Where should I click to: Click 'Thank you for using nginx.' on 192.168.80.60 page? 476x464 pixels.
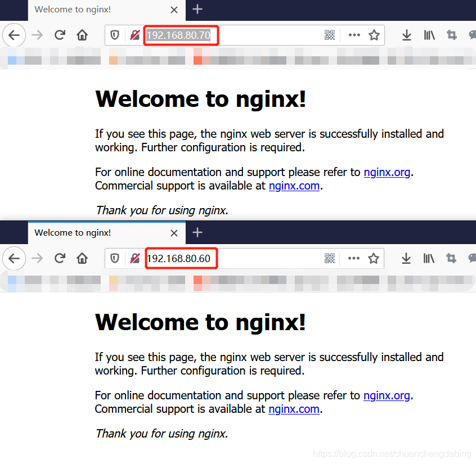[162, 434]
